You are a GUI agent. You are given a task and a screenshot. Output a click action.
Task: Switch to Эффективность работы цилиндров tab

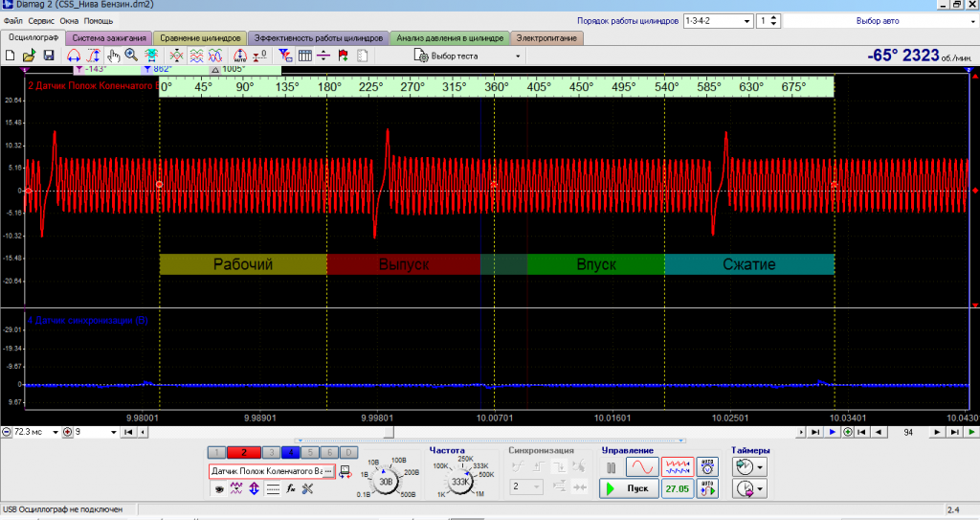click(x=318, y=38)
